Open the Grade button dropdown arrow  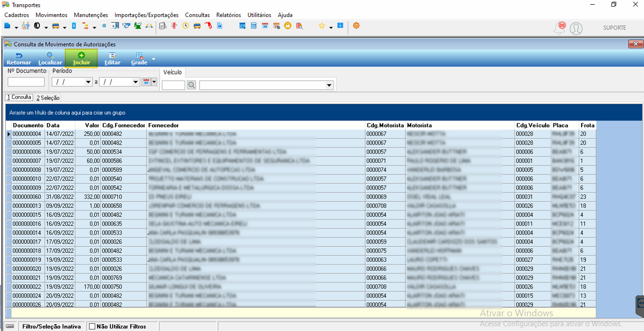(153, 59)
